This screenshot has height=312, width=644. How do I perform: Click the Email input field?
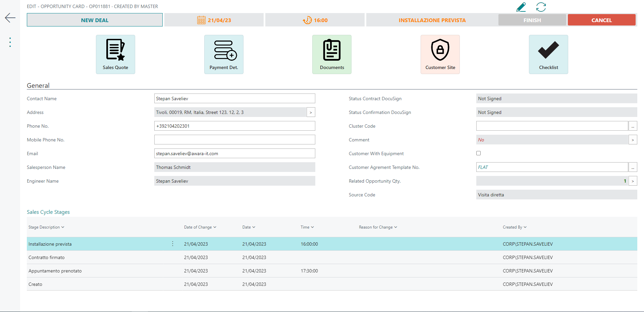click(235, 153)
